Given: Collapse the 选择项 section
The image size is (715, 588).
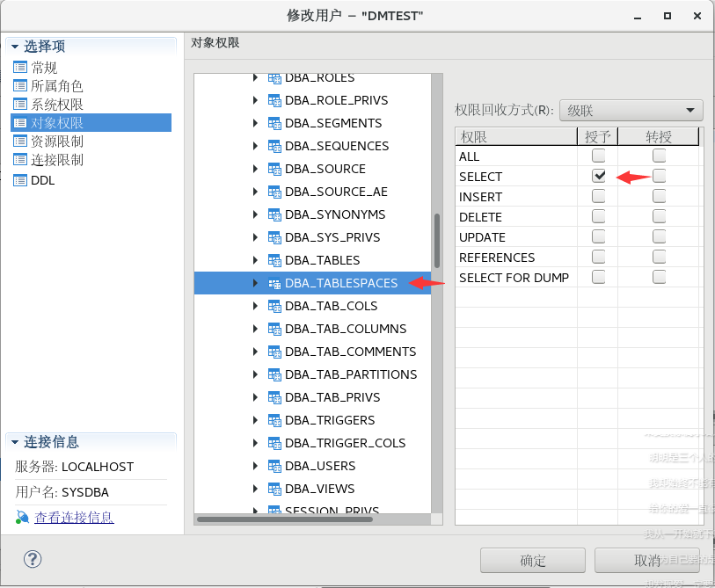Looking at the screenshot, I should pyautogui.click(x=15, y=47).
